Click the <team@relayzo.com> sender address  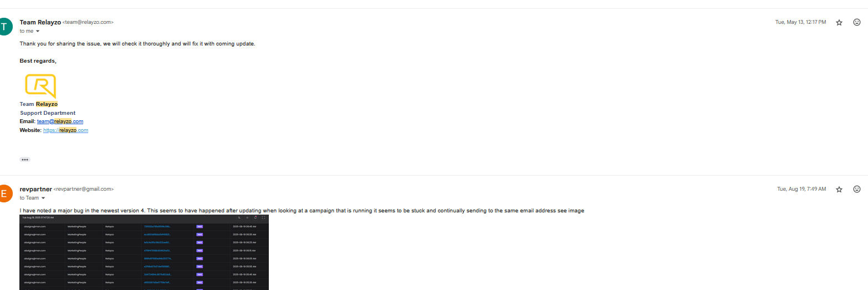(x=88, y=22)
